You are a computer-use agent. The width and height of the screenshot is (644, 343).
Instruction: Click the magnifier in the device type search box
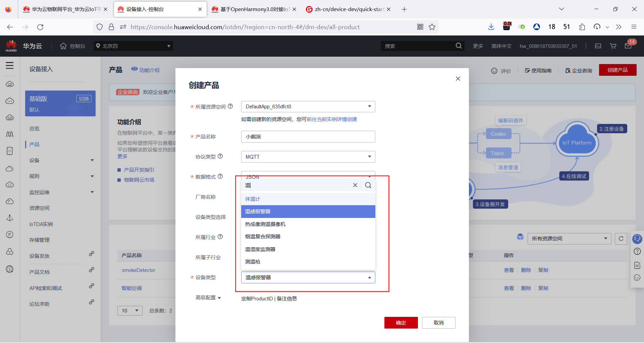click(x=368, y=185)
